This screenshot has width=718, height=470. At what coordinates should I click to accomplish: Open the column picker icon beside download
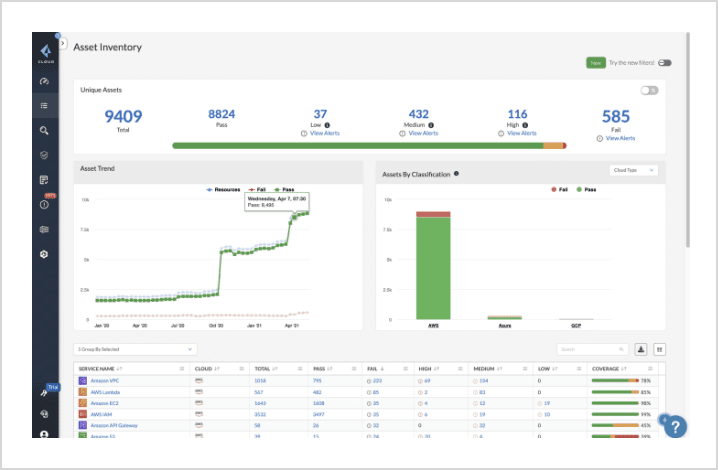[x=659, y=350]
